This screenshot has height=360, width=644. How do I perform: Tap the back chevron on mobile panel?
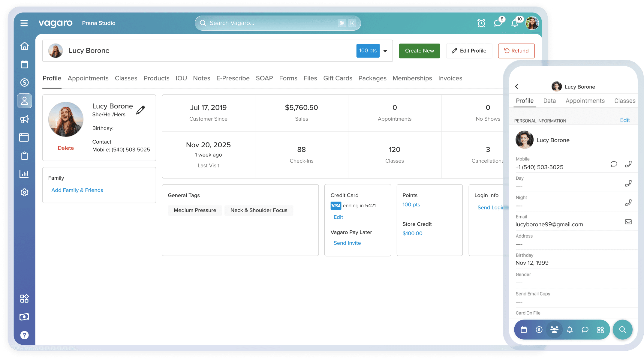tap(517, 87)
